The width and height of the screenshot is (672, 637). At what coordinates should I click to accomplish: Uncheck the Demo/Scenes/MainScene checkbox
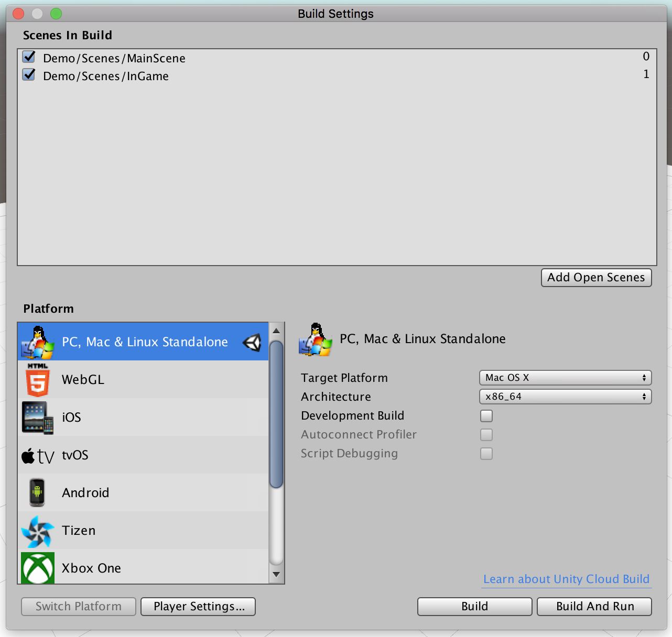pos(29,57)
